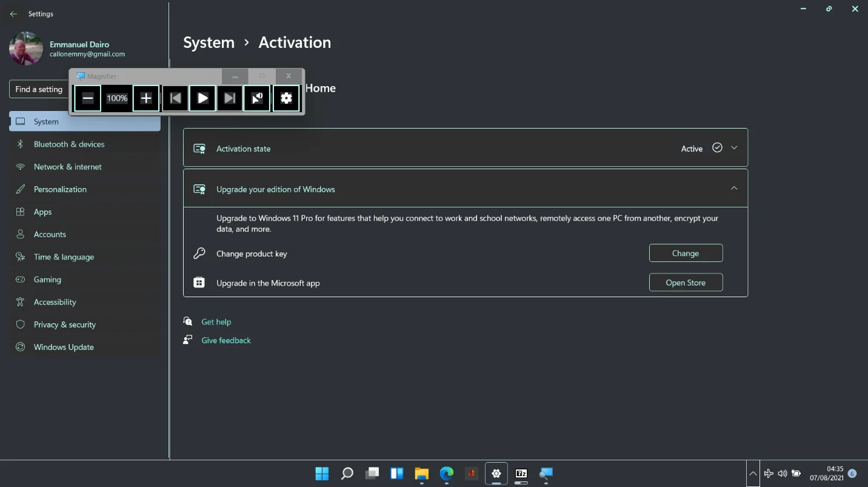Click the Windows Update sync icon
The width and height of the screenshot is (868, 487).
20,347
